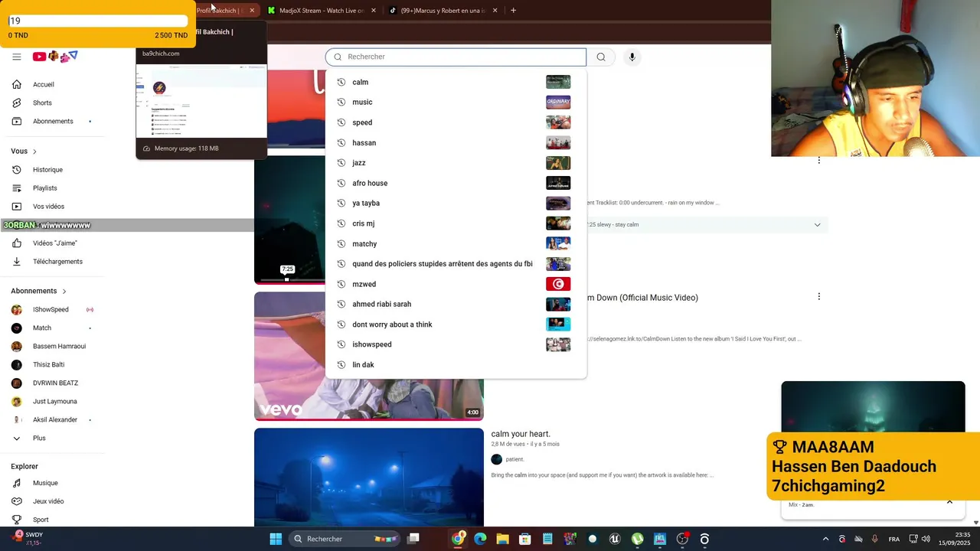Image resolution: width=980 pixels, height=551 pixels.
Task: Open Historique in the sidebar
Action: [47, 170]
